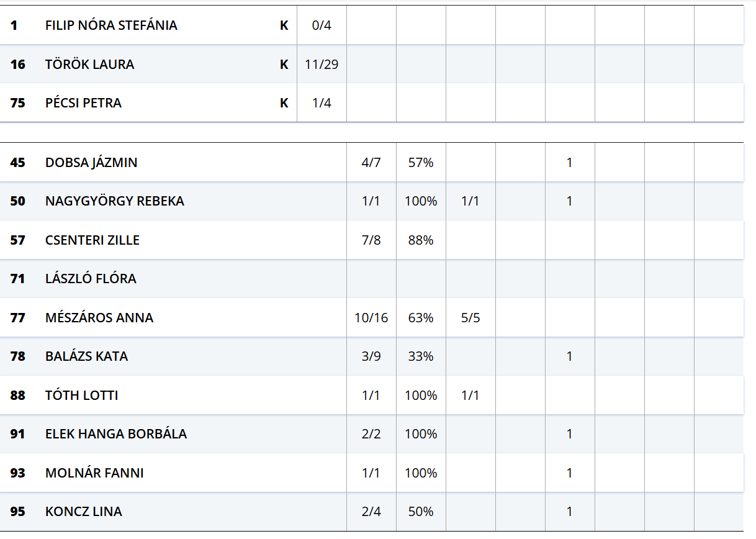756x539 pixels.
Task: Select TÖRÖK LAURA player name
Action: pos(89,65)
